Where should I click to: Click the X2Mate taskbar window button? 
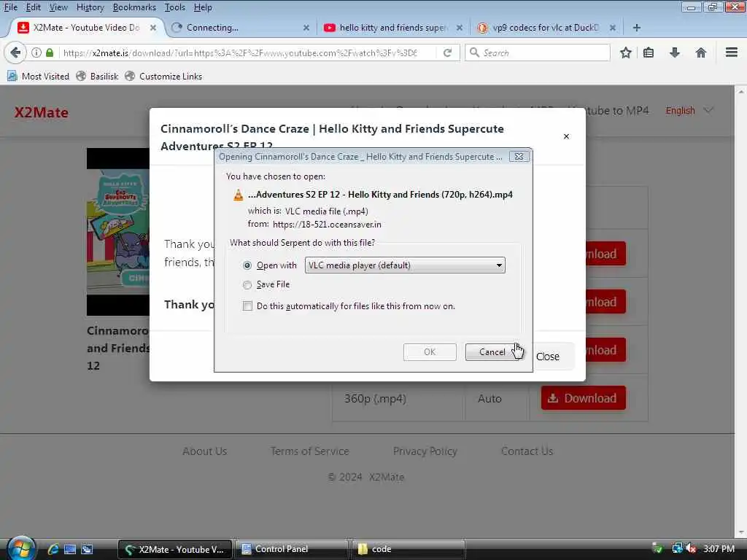[x=175, y=549]
